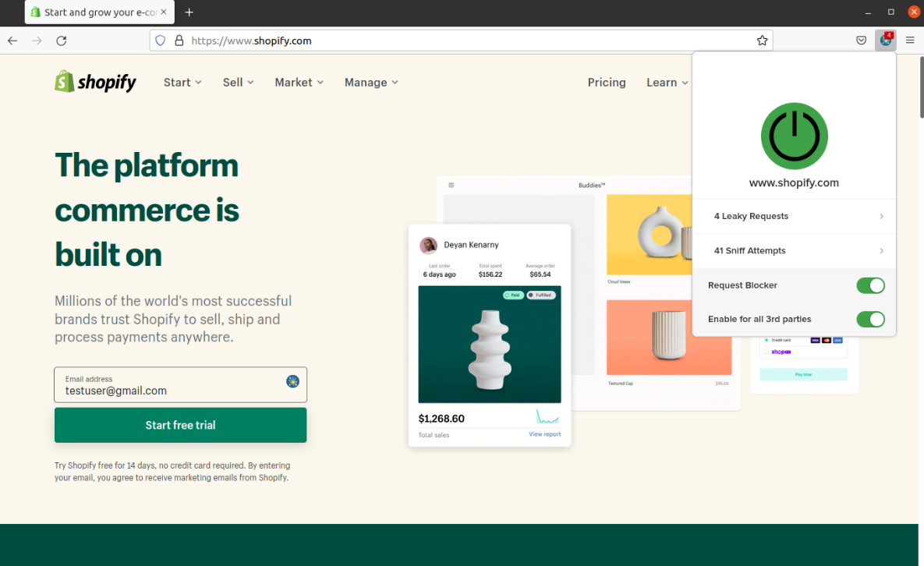Viewport: 924px width, 566px height.
Task: Expand the 41 Sniff Attempts row
Action: (x=794, y=251)
